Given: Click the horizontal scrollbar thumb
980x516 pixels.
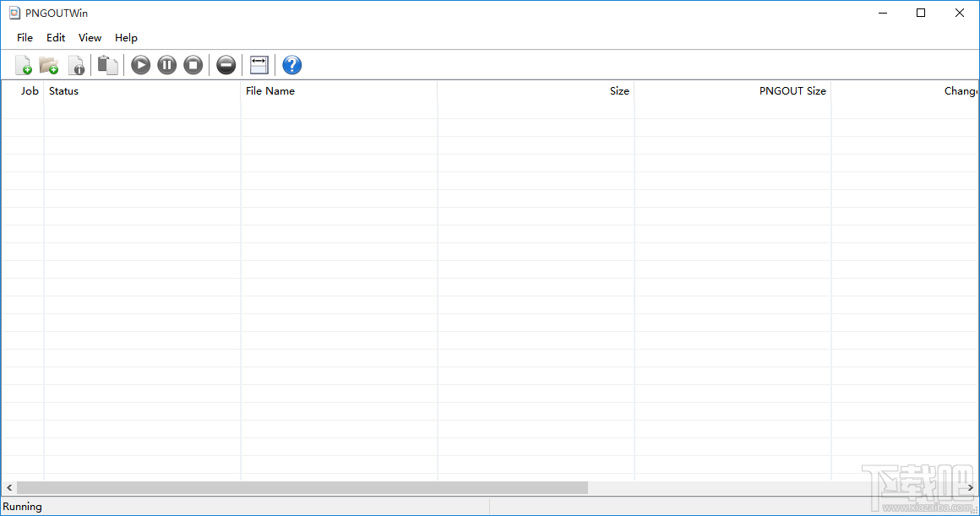Looking at the screenshot, I should 302,488.
